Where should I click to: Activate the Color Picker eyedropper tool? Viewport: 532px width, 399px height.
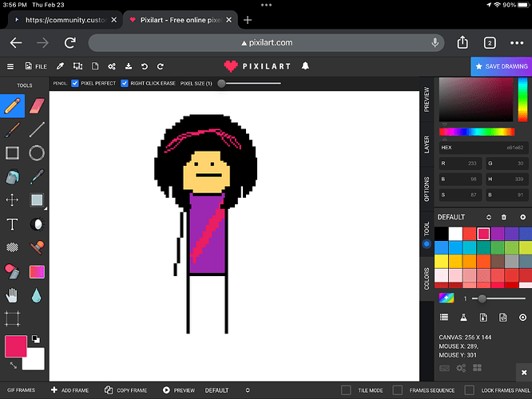[x=37, y=176]
